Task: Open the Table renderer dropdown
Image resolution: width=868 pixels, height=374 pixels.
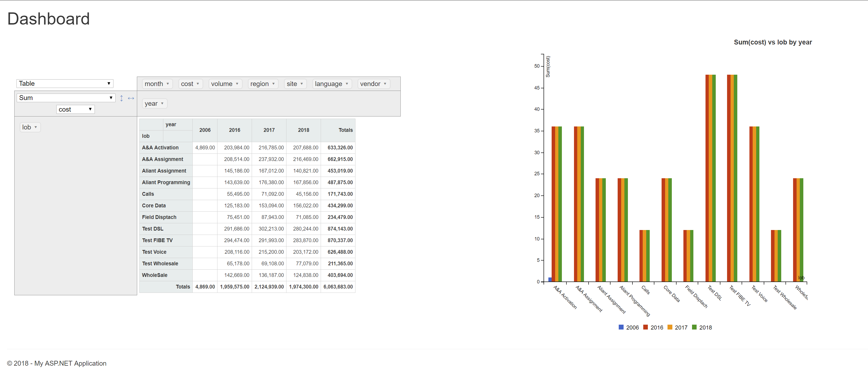Action: pos(65,83)
